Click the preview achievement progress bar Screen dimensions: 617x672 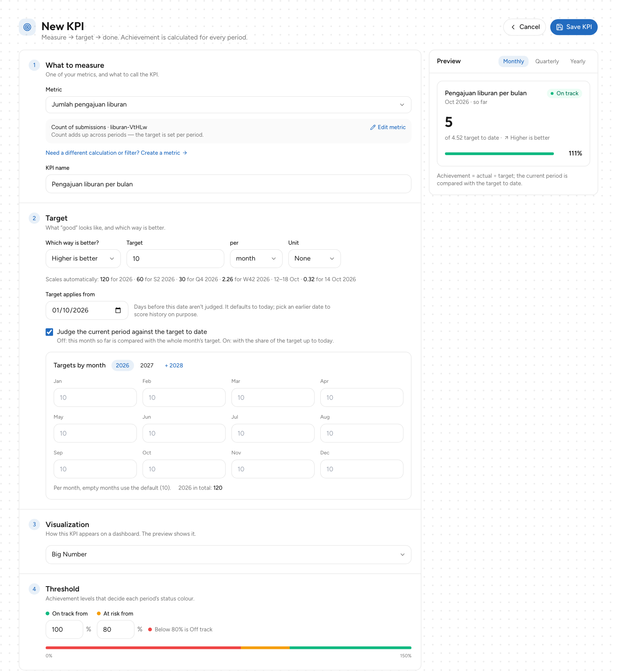[x=499, y=154]
